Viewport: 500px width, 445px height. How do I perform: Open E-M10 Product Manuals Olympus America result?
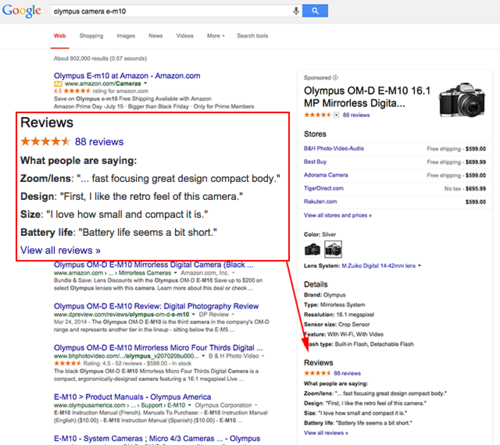(x=132, y=397)
